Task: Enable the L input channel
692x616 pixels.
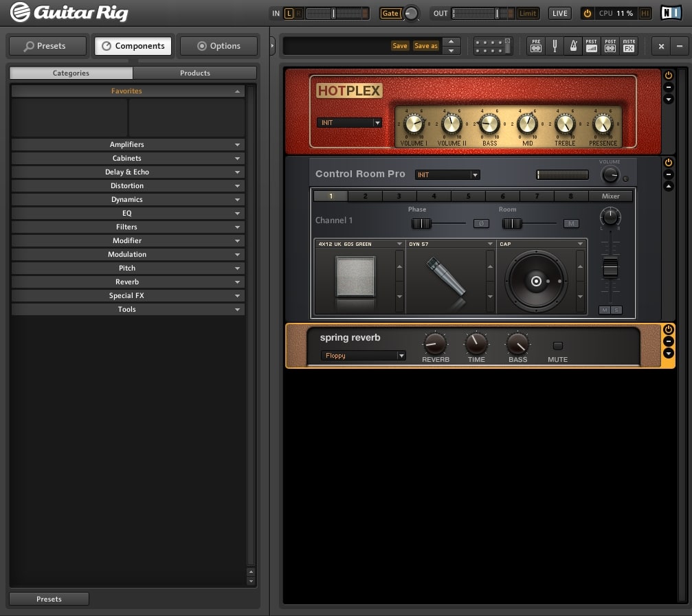Action: [289, 13]
